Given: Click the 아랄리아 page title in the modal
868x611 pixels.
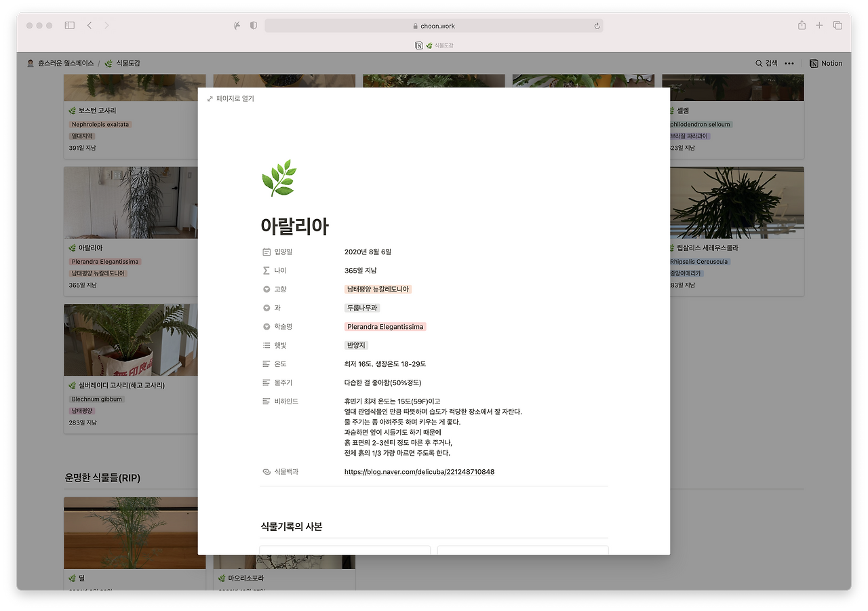Looking at the screenshot, I should pyautogui.click(x=294, y=226).
